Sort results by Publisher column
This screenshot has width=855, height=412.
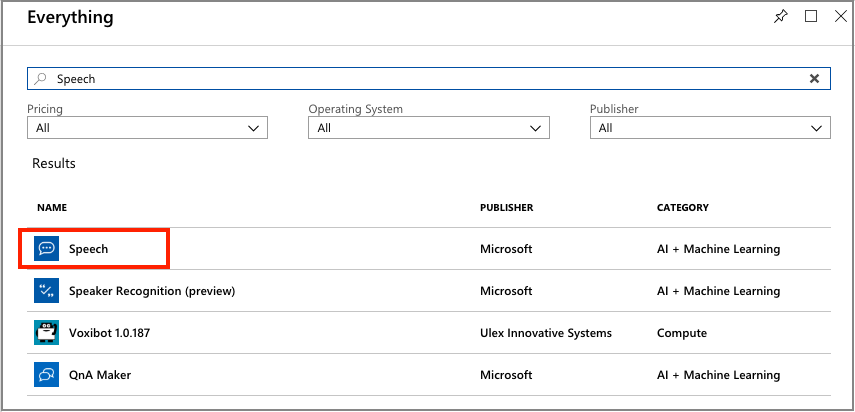[506, 208]
